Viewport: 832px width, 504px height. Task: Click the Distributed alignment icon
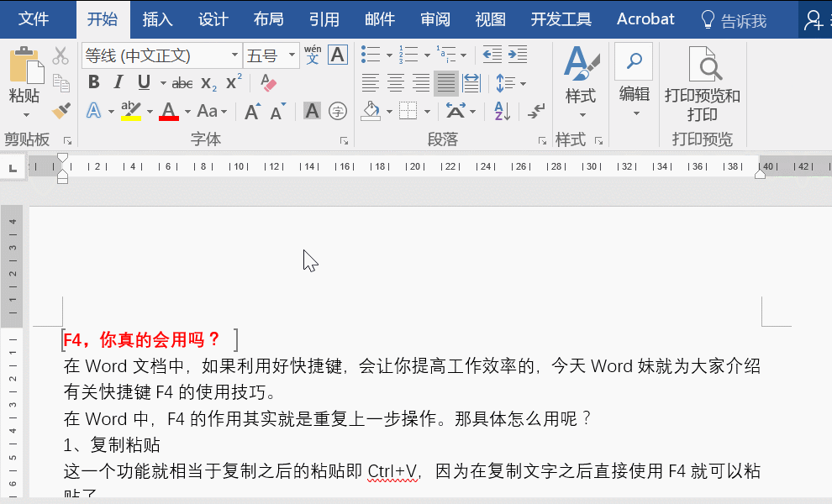pyautogui.click(x=471, y=83)
